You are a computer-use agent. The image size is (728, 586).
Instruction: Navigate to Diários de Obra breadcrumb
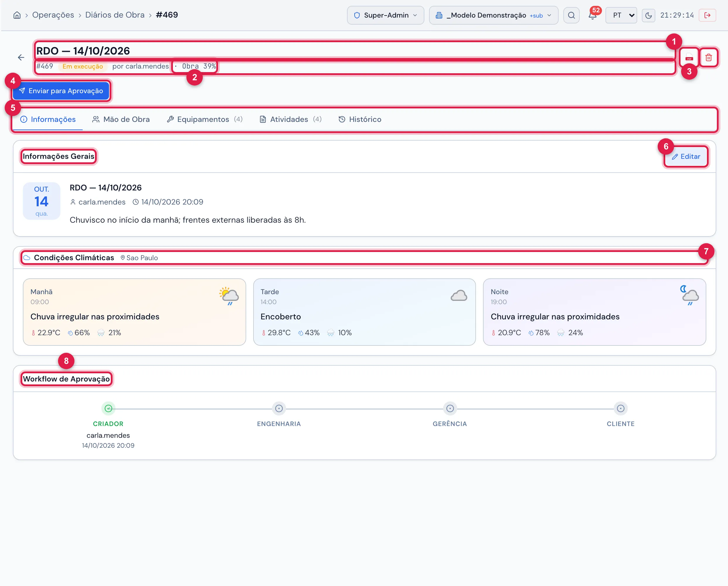(115, 15)
